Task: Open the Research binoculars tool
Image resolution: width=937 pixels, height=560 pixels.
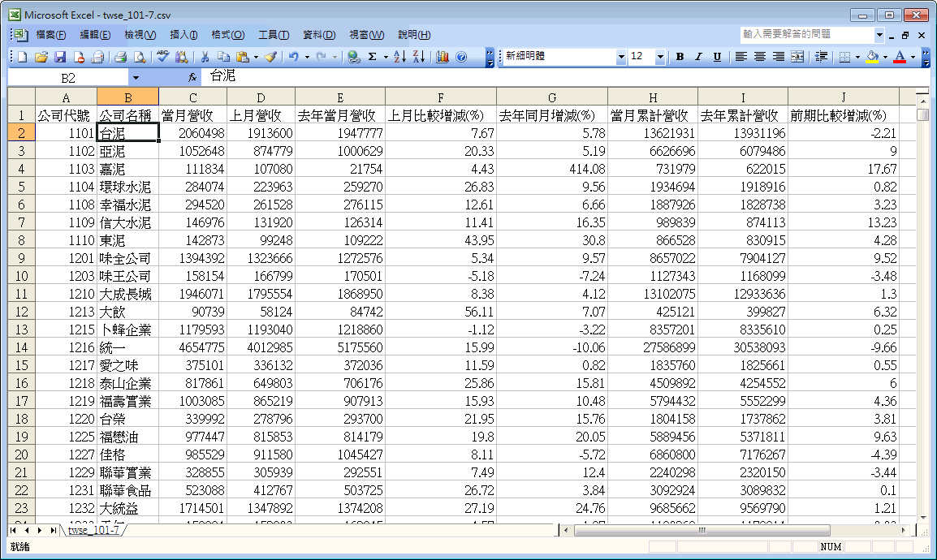Action: [181, 57]
